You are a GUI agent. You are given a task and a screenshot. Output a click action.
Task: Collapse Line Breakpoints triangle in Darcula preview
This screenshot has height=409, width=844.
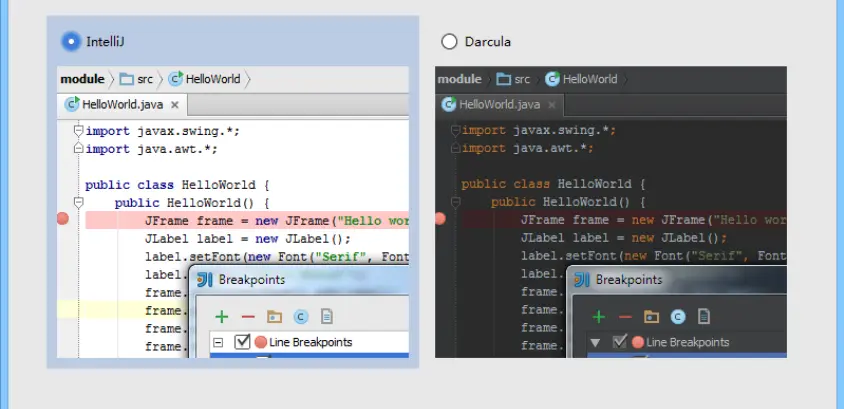click(595, 342)
